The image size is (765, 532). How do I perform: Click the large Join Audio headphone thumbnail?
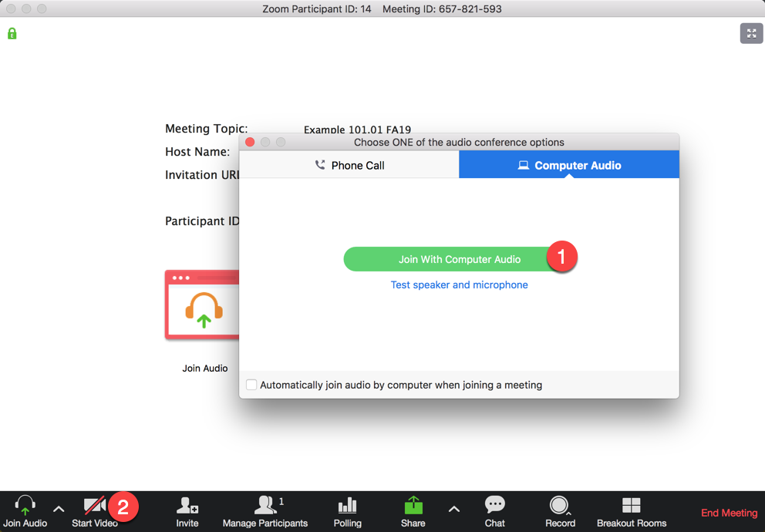204,306
